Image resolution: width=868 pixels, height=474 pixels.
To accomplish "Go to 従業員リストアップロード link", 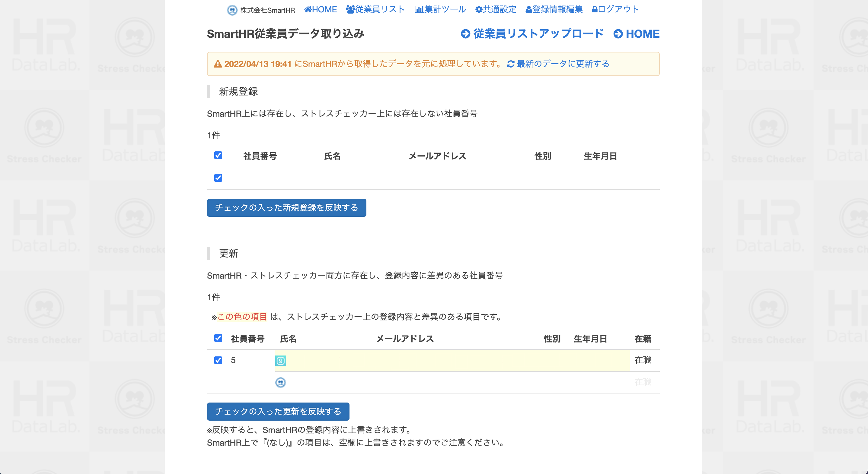I will tap(532, 34).
